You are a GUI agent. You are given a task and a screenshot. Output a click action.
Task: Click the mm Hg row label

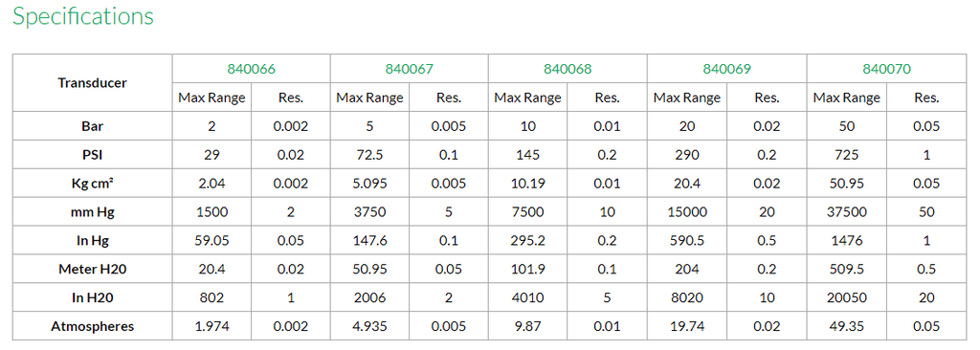[93, 212]
